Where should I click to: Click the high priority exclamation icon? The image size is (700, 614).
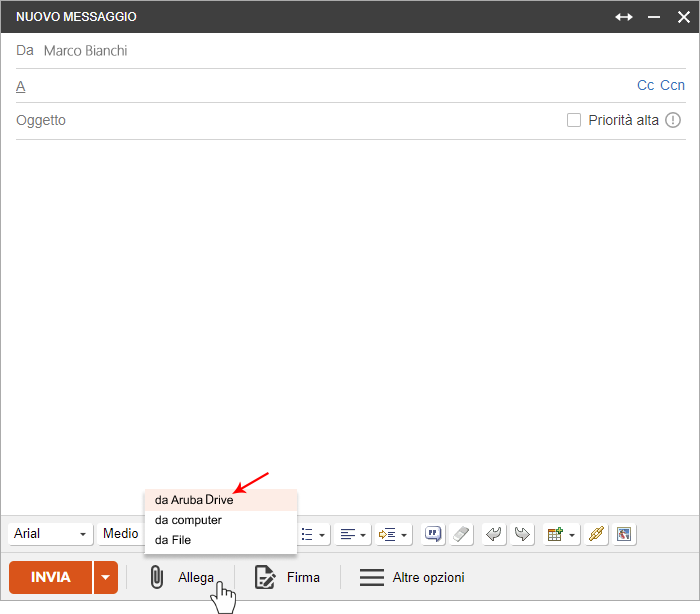pos(673,120)
